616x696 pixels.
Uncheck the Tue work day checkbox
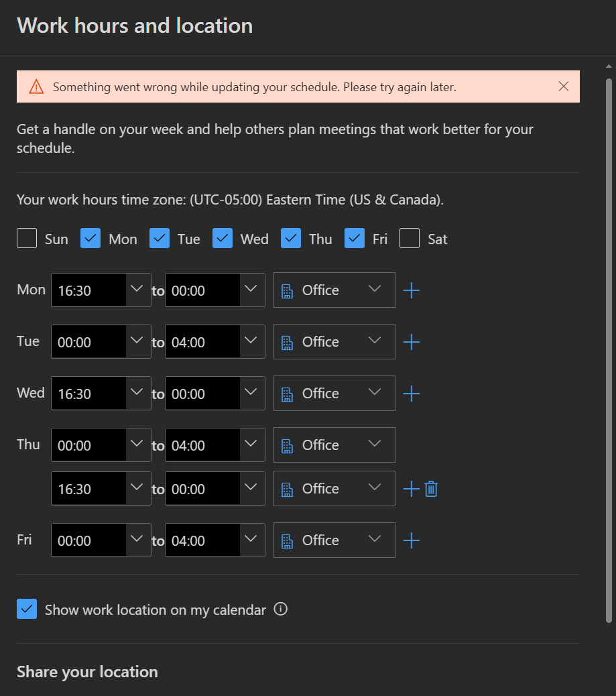160,238
